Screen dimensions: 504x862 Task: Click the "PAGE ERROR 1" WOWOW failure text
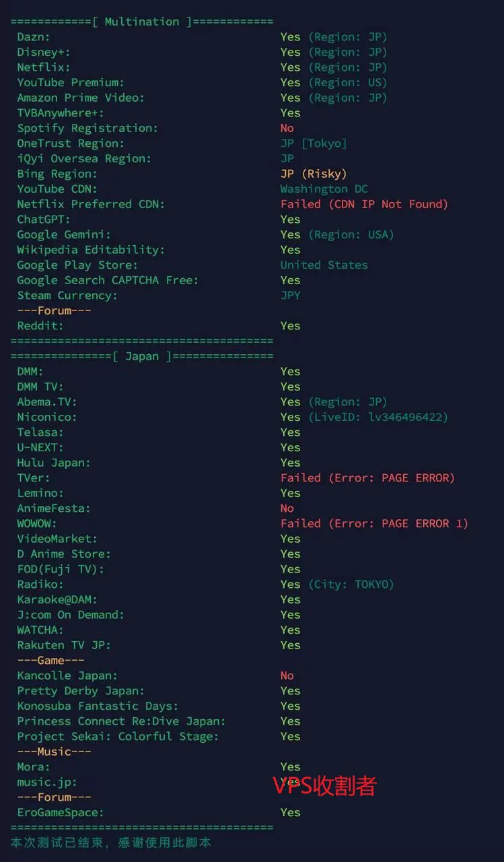pyautogui.click(x=425, y=524)
